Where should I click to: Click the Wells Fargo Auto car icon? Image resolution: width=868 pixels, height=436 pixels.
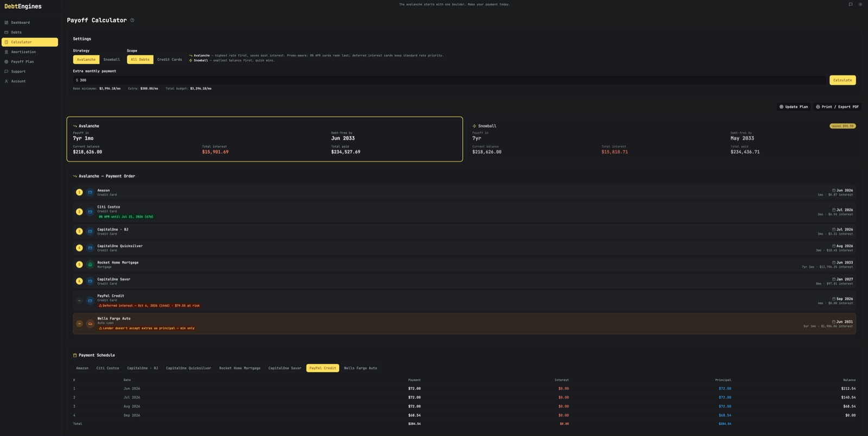coord(90,324)
